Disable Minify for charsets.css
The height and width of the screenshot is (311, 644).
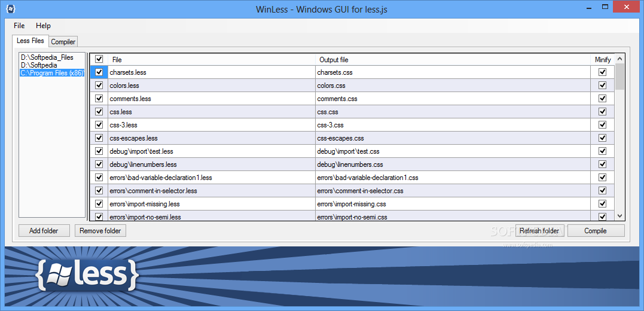tap(603, 72)
